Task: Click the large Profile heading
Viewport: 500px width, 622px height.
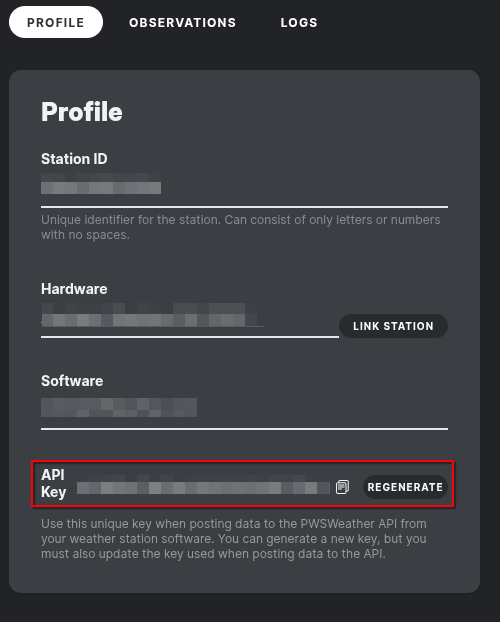Action: (82, 112)
